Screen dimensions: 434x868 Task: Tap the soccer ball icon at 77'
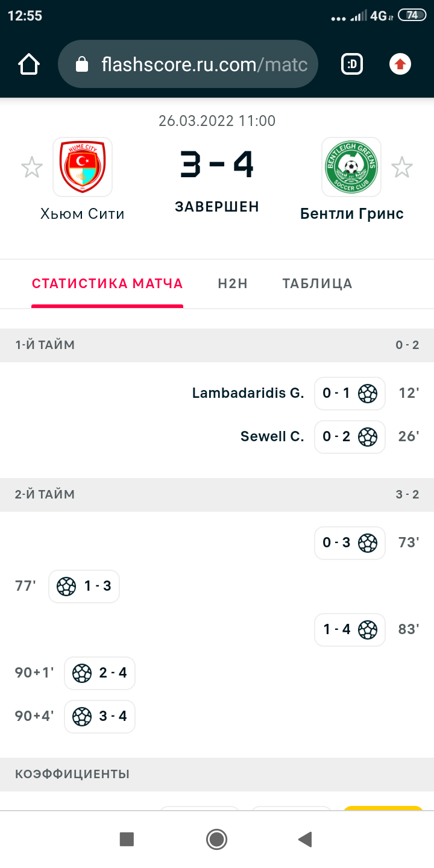(66, 587)
